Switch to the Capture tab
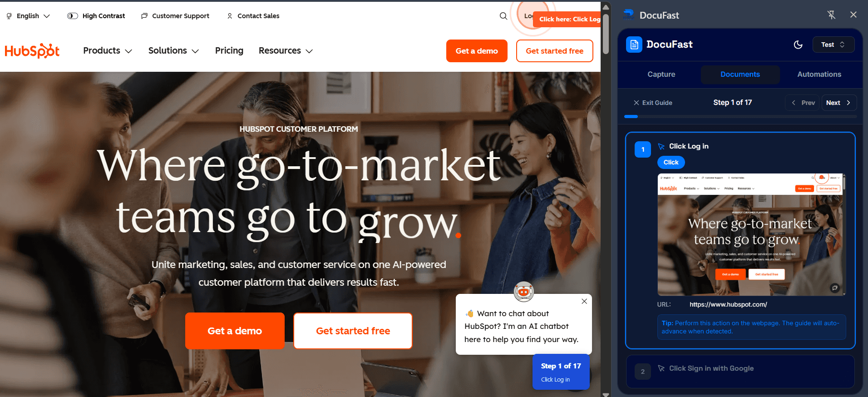Screen dimensions: 868x397 tap(661, 74)
